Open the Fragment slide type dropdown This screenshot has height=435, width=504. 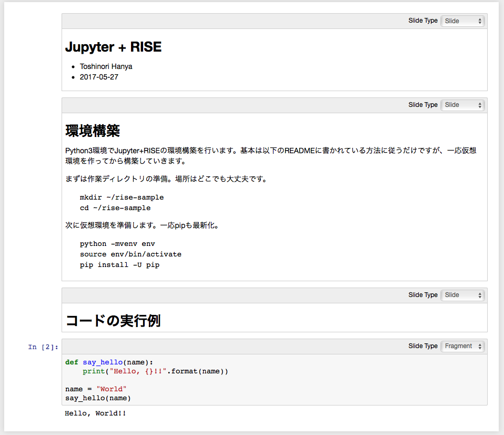coord(462,346)
